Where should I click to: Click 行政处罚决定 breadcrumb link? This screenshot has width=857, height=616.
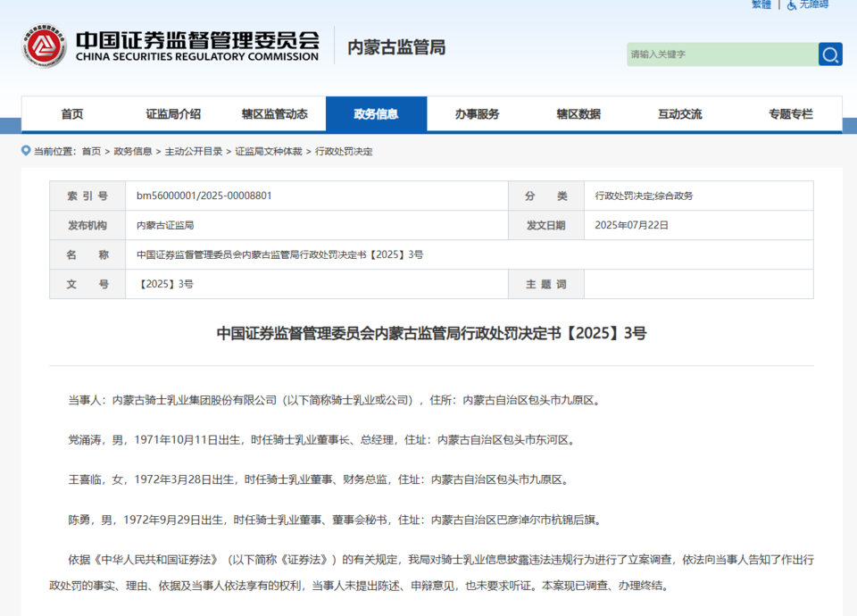(344, 152)
